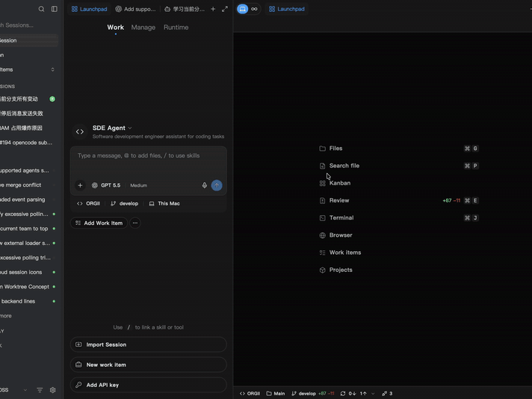Click the Main folder status bar item
Screen dimensions: 532x399
(x=276, y=394)
